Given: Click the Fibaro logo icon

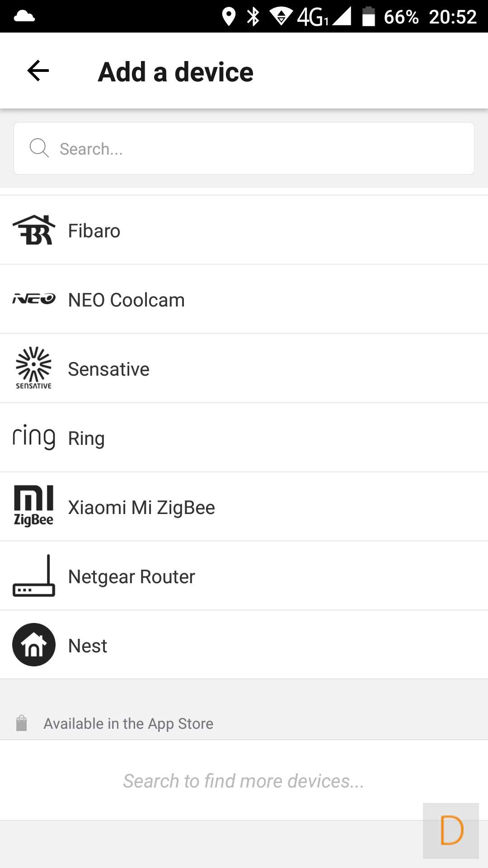Looking at the screenshot, I should click(34, 230).
